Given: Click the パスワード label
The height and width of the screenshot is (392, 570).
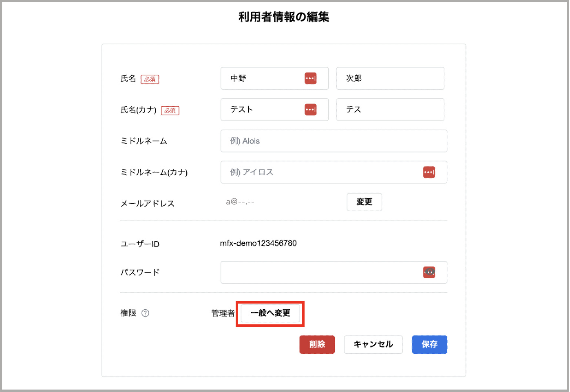Looking at the screenshot, I should [x=140, y=272].
